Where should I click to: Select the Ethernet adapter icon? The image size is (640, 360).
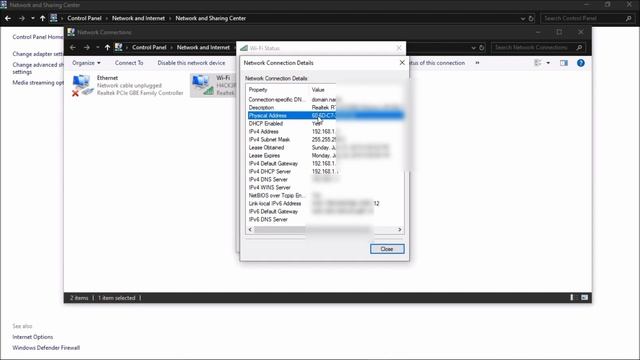[83, 86]
